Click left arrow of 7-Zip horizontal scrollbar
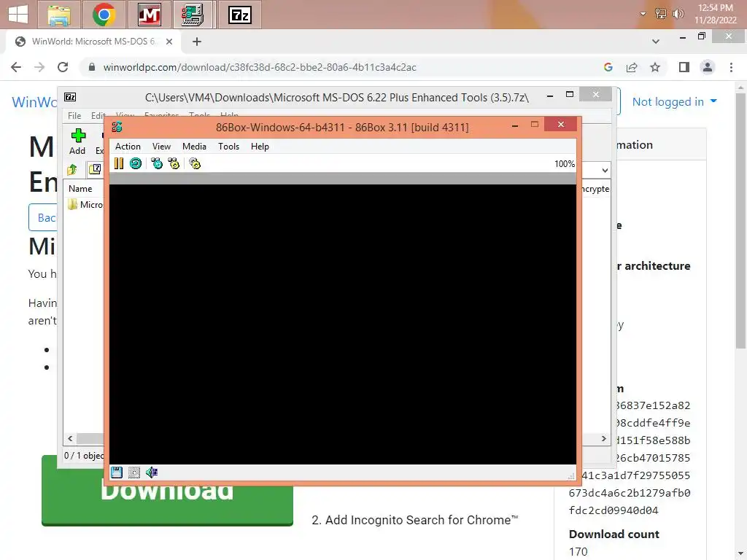747x560 pixels. [x=71, y=438]
